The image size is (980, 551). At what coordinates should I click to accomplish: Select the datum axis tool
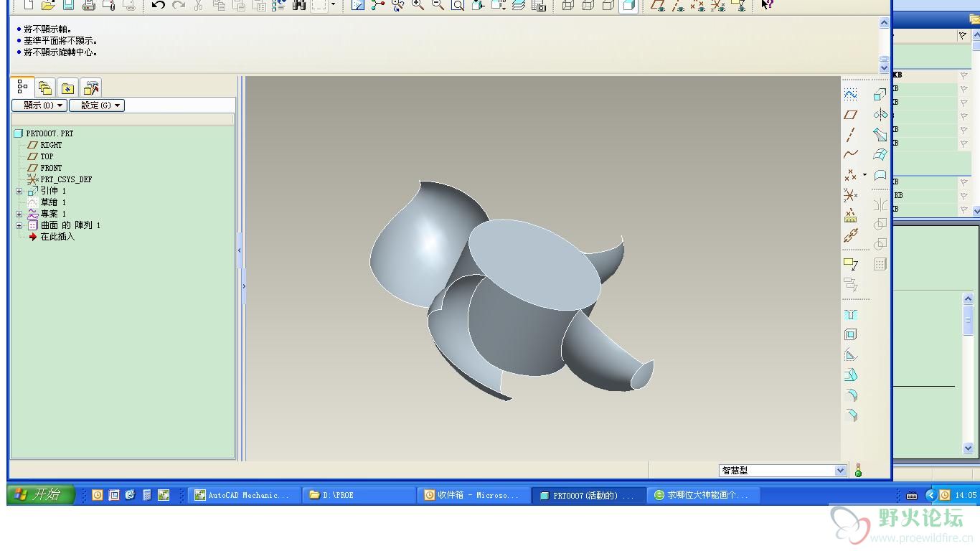click(x=851, y=134)
